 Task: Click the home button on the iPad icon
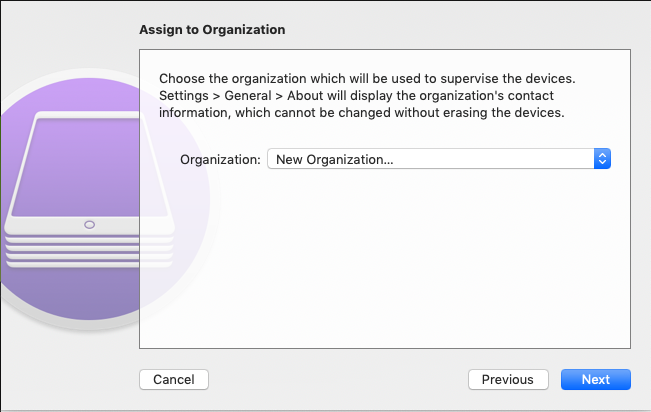tap(89, 224)
